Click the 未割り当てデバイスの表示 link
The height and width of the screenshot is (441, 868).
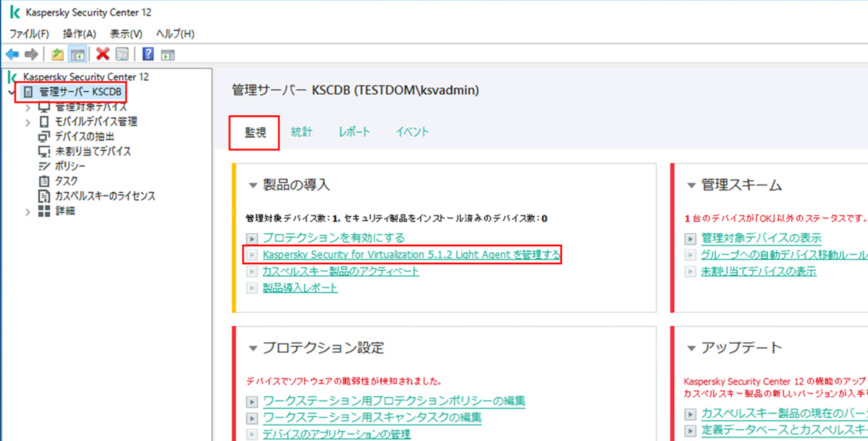tap(758, 272)
